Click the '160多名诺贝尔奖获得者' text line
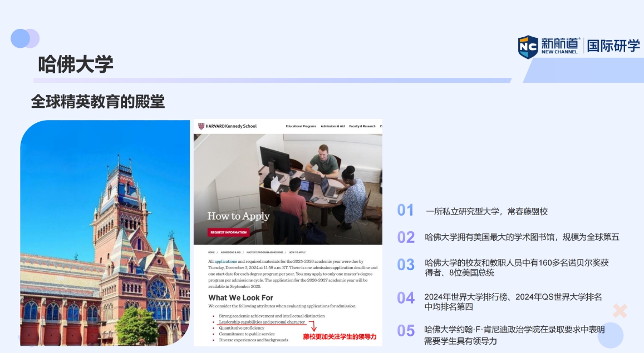 (517, 268)
